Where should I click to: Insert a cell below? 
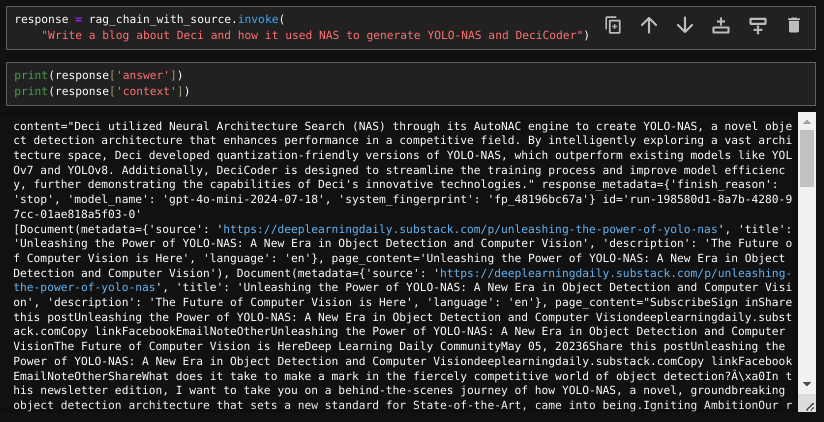(x=757, y=25)
